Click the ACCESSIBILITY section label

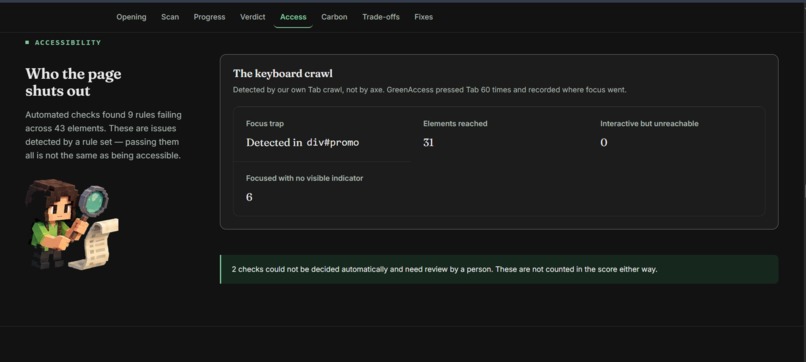63,43
